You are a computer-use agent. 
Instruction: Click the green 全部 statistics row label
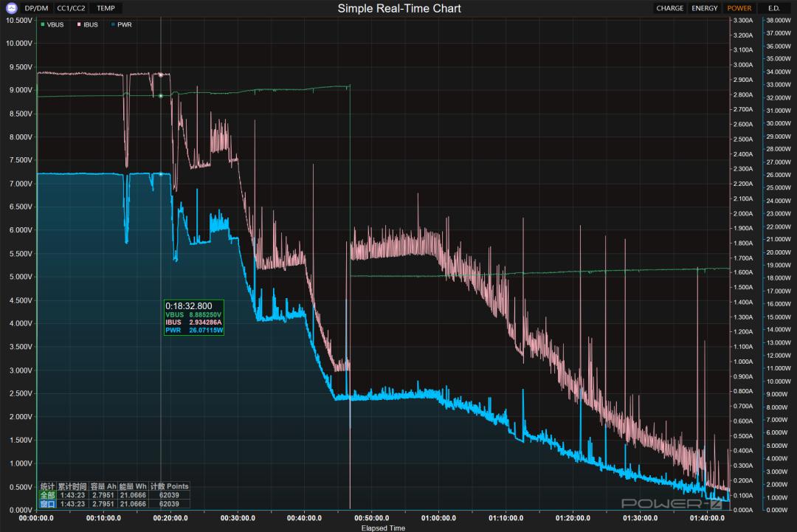[x=47, y=495]
